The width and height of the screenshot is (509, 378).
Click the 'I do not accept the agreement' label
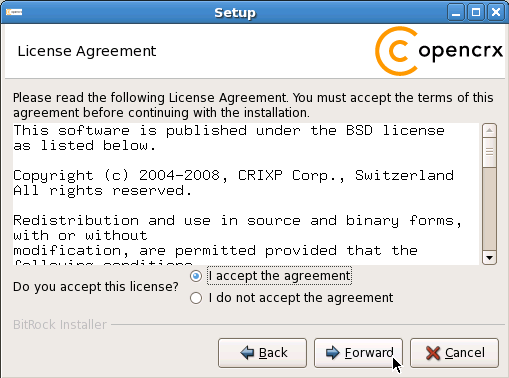point(301,298)
